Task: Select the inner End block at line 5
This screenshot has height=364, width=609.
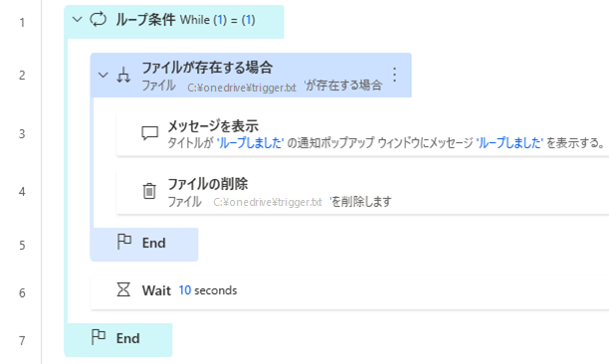Action: [x=144, y=244]
